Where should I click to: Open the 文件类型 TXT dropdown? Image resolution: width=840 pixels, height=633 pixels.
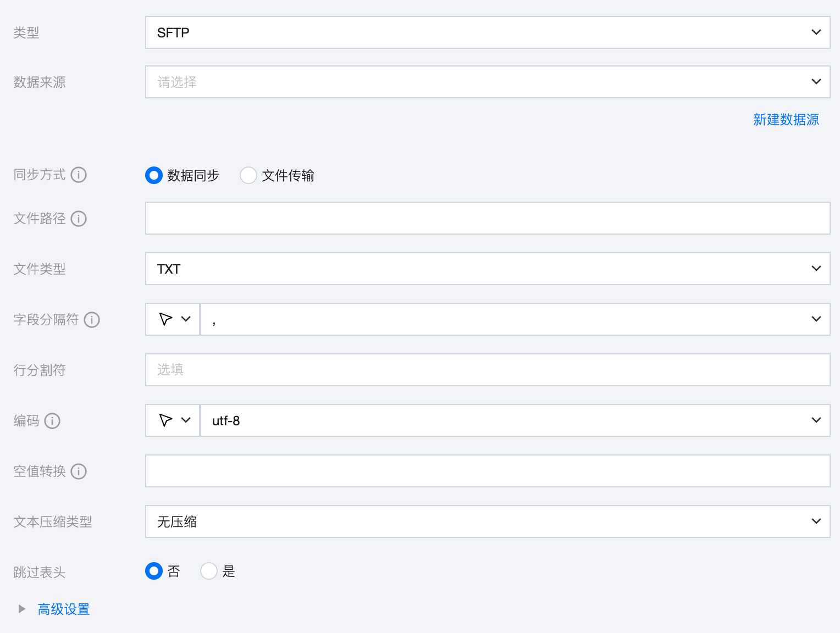click(x=488, y=269)
